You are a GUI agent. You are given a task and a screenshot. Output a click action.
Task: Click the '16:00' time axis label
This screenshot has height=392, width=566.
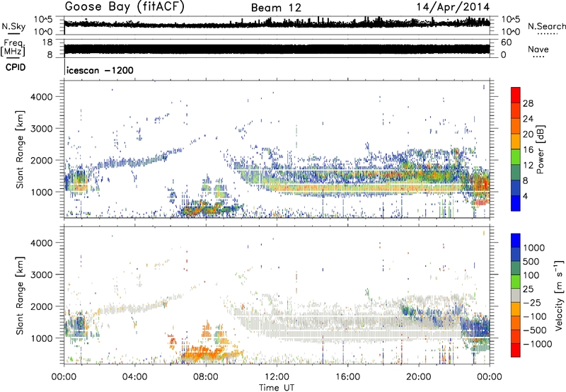347,377
